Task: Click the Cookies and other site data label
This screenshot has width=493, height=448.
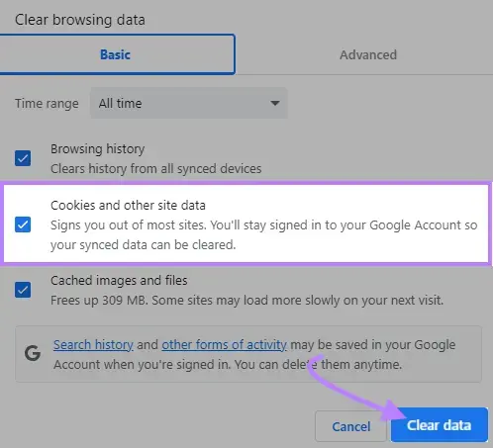Action: click(128, 206)
